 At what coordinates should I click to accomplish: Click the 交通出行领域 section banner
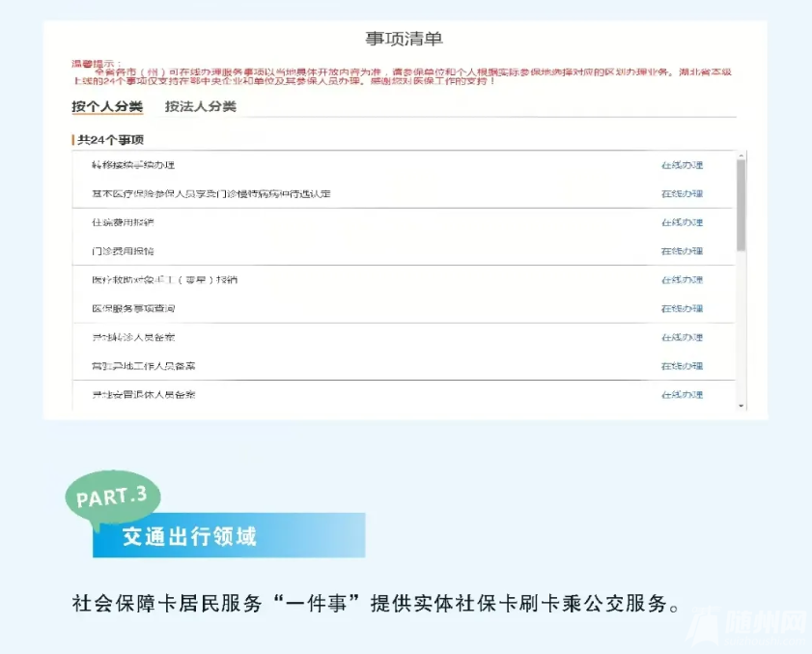click(229, 536)
